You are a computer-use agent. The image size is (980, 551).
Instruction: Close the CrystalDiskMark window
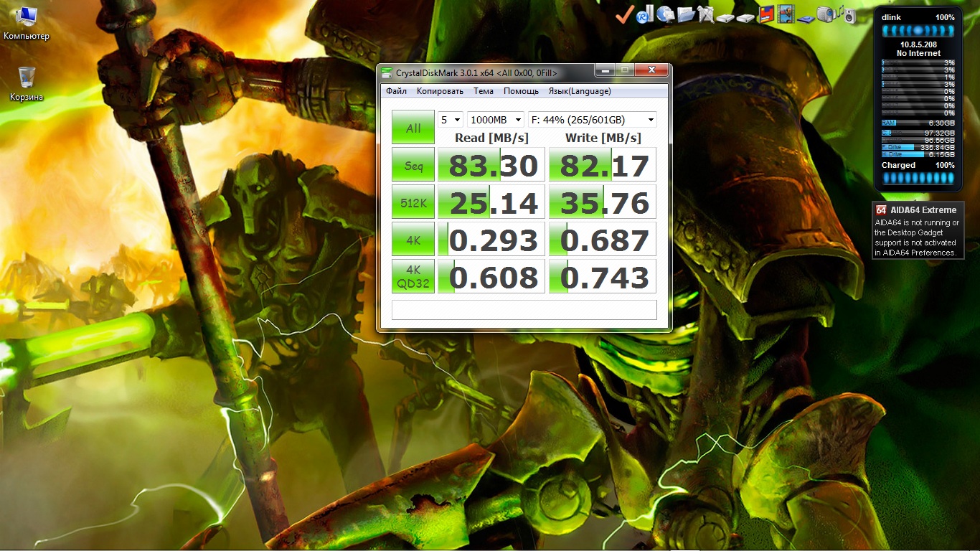click(651, 70)
